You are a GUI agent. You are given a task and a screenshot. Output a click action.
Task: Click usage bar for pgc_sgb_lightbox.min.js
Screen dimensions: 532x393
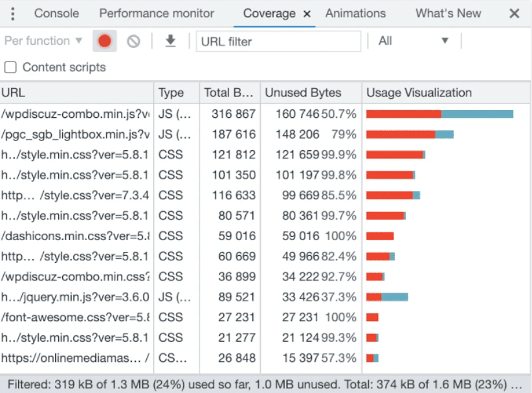coord(410,135)
